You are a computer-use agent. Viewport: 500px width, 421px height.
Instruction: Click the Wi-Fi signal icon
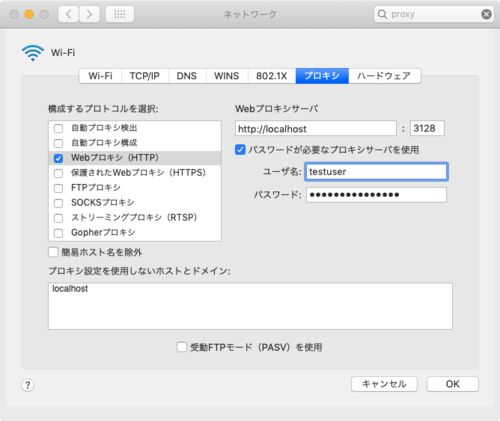(33, 53)
